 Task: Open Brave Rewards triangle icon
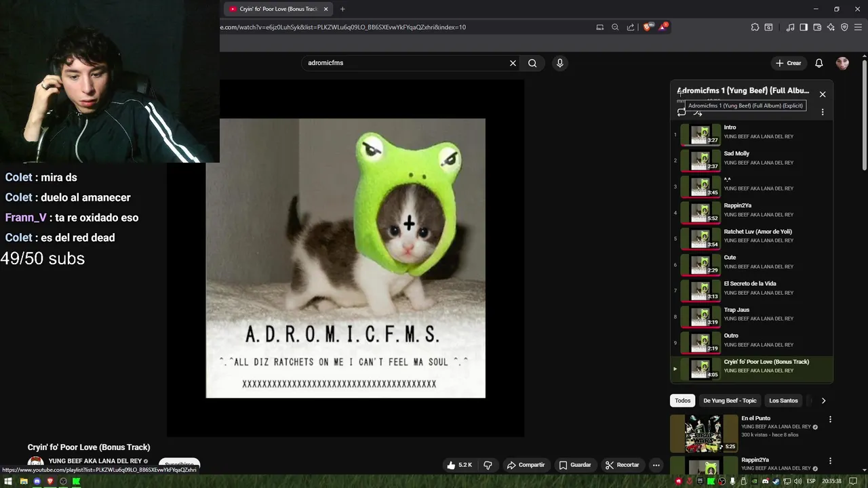pos(663,27)
